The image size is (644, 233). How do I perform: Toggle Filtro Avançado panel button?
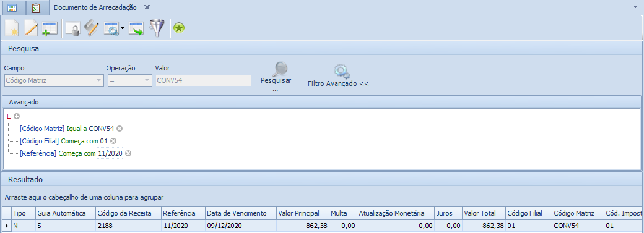[339, 76]
